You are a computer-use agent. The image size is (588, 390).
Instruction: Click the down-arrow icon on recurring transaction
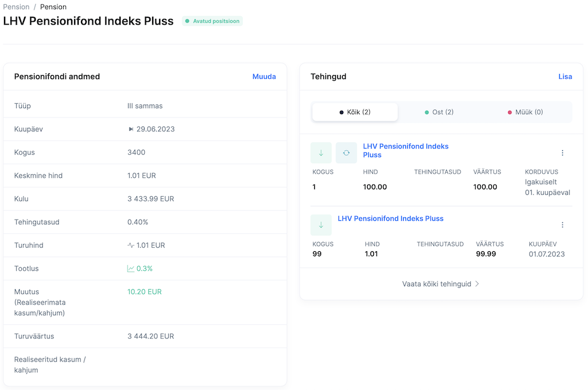pos(321,153)
